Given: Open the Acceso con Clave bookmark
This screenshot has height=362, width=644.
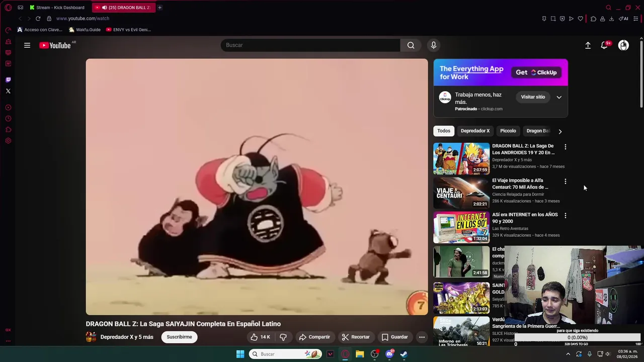Looking at the screenshot, I should coord(39,30).
